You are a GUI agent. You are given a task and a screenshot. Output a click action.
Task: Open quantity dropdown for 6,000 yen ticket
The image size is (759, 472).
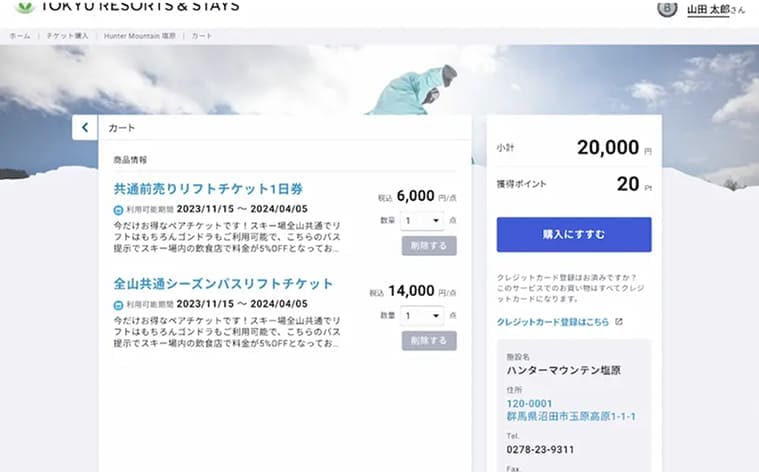(x=422, y=221)
